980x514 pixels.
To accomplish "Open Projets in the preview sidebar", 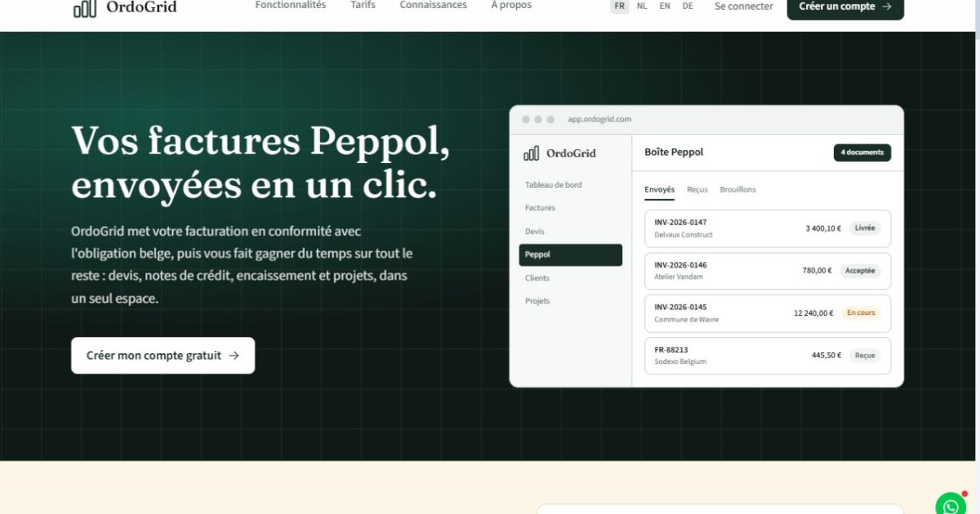I will pyautogui.click(x=537, y=301).
